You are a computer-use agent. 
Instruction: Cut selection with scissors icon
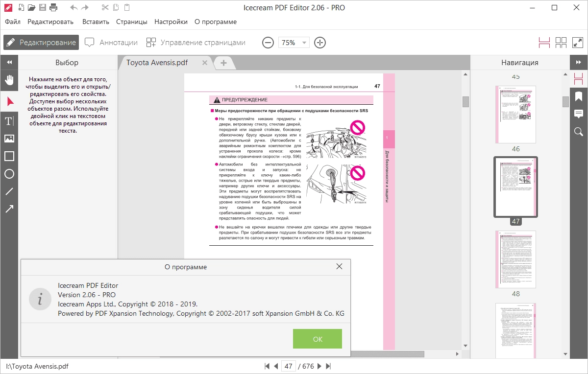(105, 7)
